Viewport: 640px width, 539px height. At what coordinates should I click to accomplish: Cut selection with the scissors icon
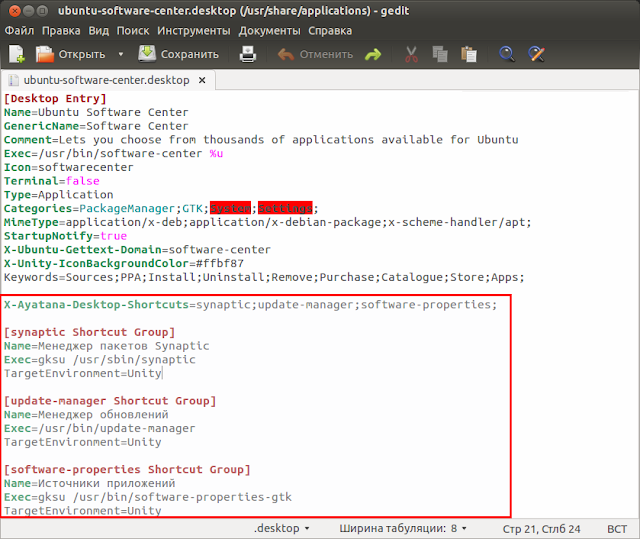[411, 54]
